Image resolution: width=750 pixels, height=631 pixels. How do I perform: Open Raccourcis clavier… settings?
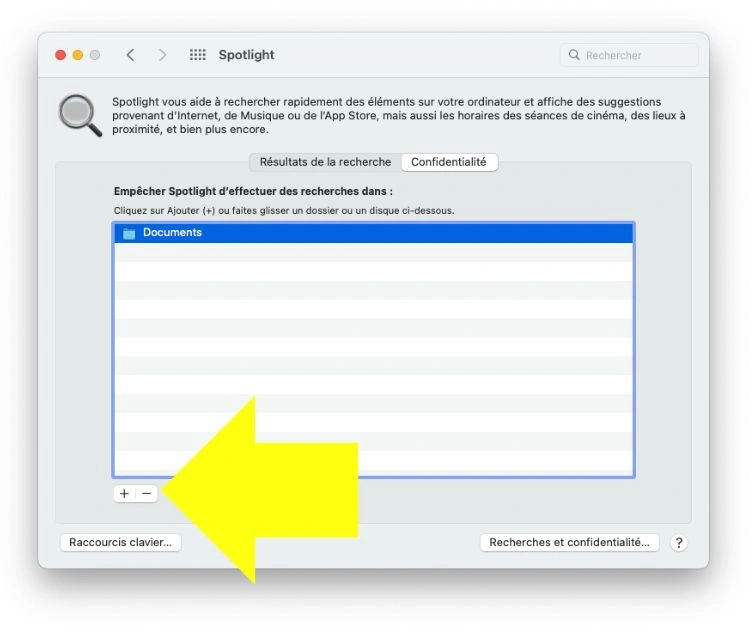[x=121, y=542]
